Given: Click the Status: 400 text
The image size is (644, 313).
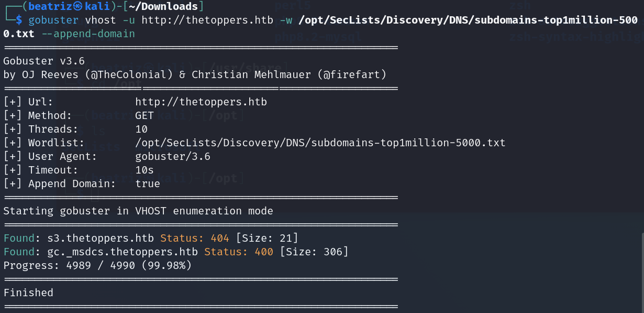Looking at the screenshot, I should point(239,252).
